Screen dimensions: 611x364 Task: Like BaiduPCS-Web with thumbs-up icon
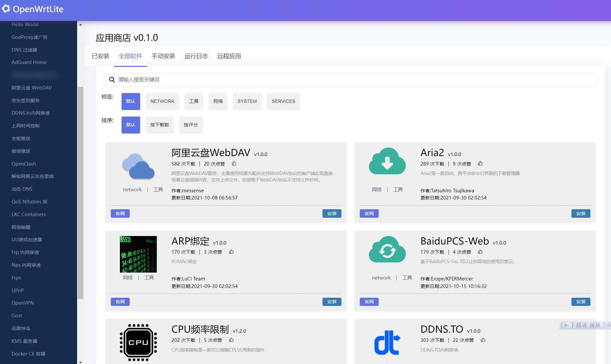click(480, 252)
